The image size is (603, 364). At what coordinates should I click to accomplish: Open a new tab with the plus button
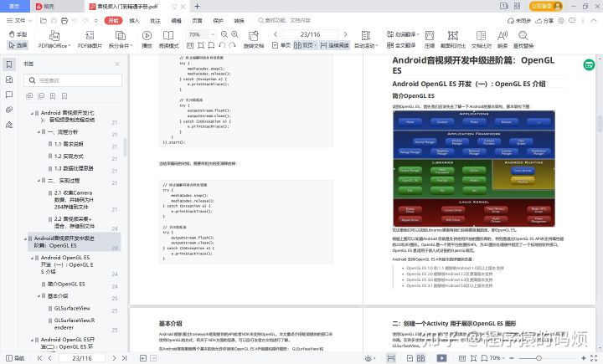(x=197, y=7)
